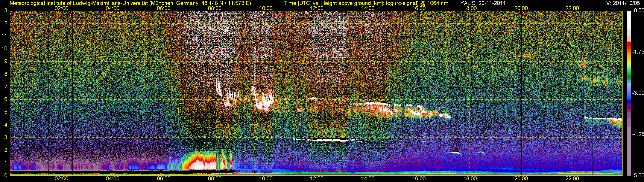Image resolution: width=644 pixels, height=182 pixels.
Task: Click the '08:00' label on the bottom time axis
Action: click(x=215, y=179)
